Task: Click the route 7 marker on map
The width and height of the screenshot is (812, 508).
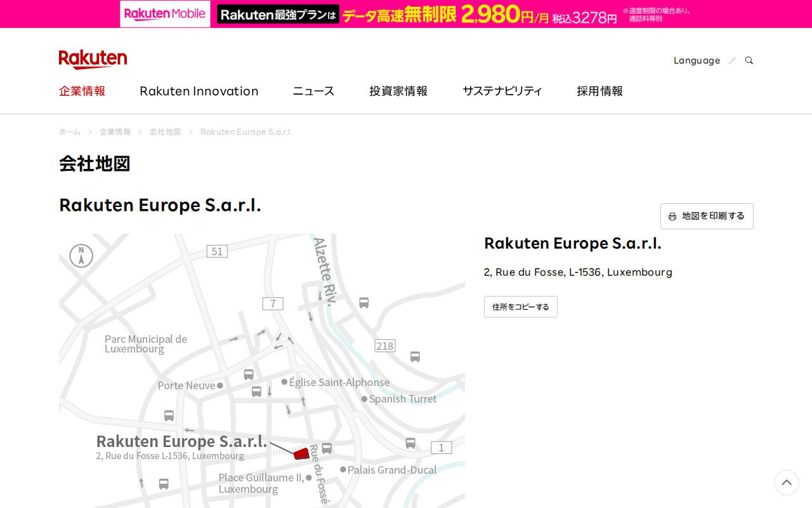Action: [x=273, y=304]
